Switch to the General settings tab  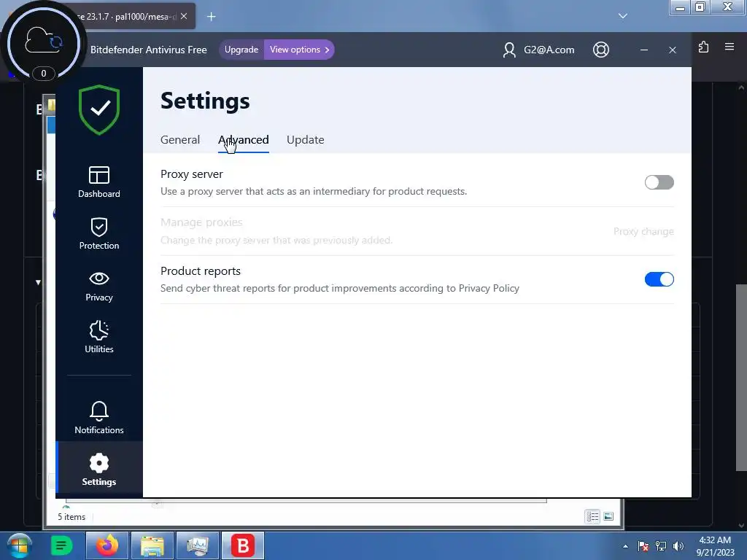(x=180, y=139)
